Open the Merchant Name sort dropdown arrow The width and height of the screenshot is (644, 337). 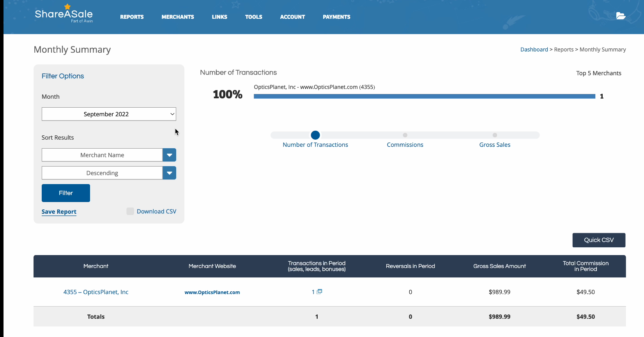169,155
